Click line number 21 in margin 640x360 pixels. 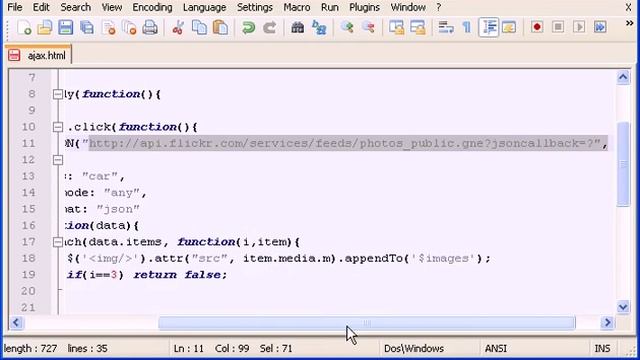click(28, 307)
